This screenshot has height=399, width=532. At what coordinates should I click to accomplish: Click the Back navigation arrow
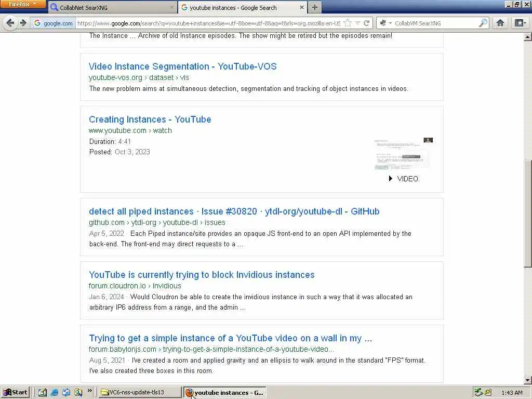pyautogui.click(x=10, y=23)
